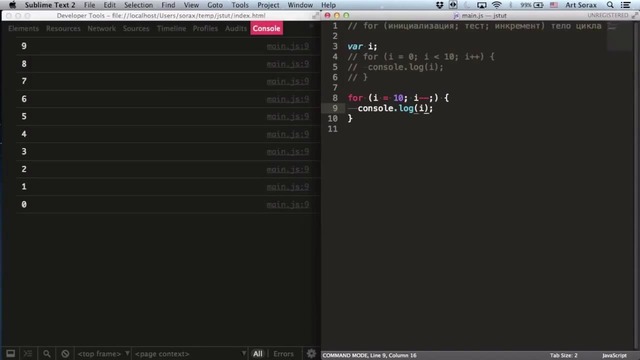
Task: Click console output value 0
Action: click(x=24, y=204)
